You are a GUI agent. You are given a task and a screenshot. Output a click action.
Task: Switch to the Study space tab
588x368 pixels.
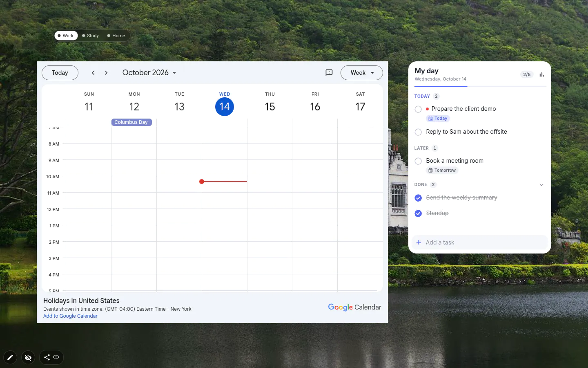pyautogui.click(x=91, y=36)
